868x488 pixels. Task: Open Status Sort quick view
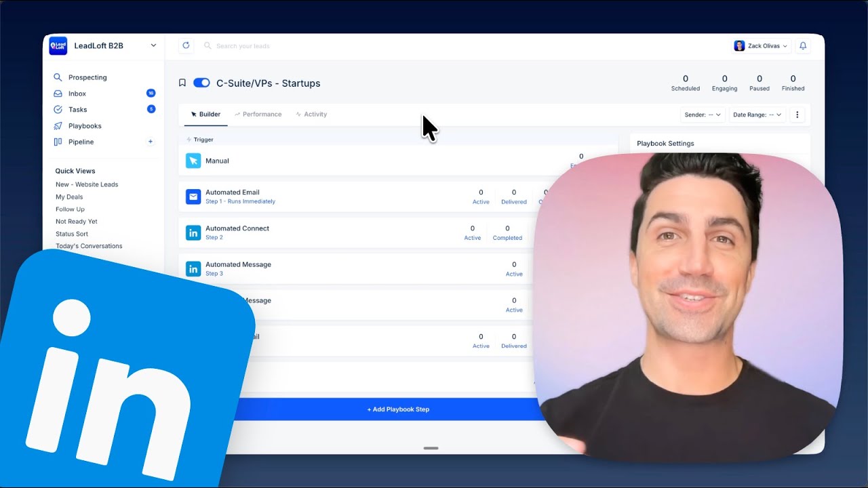(72, 234)
